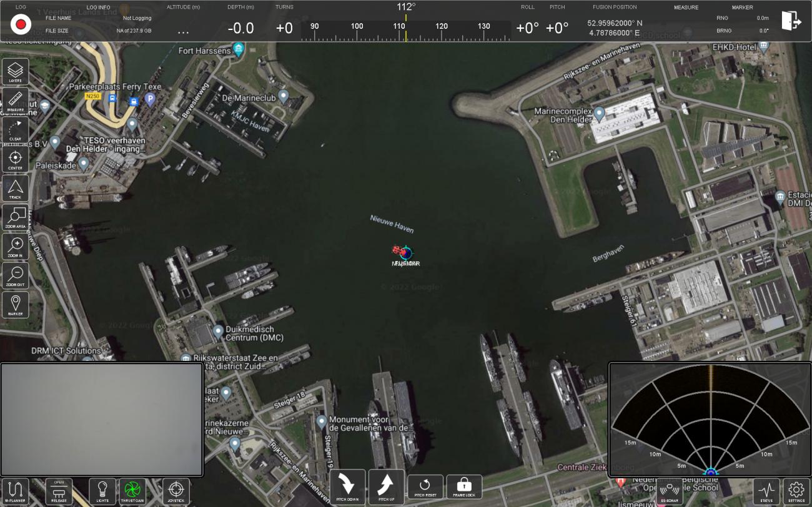812x507 pixels.
Task: Click the De Marineclub map pin
Action: point(284,96)
